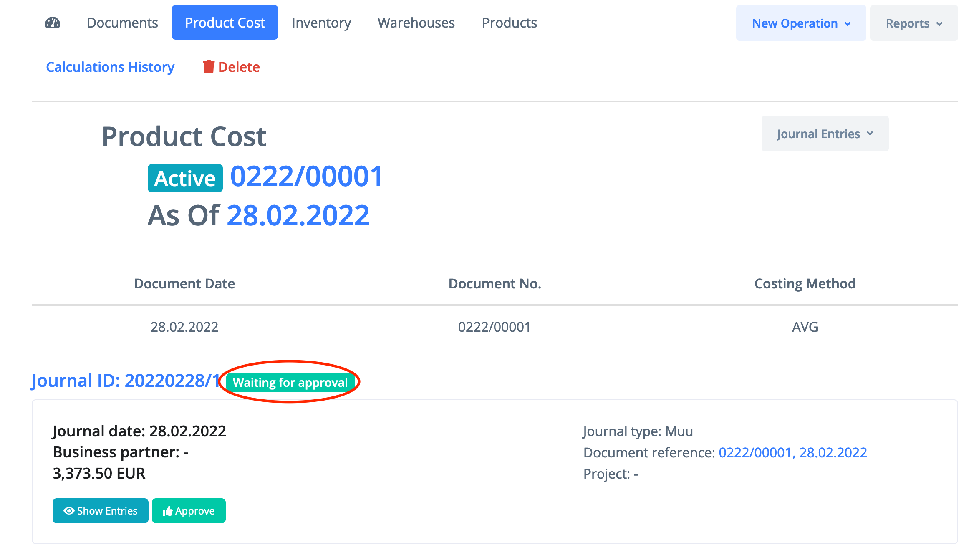Click the As Of date 28.02.2022 link

click(x=298, y=216)
